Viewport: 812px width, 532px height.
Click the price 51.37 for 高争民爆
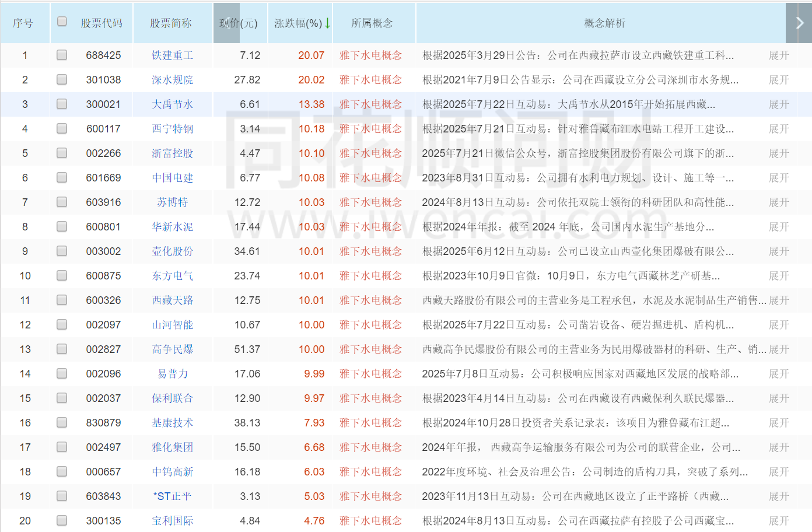247,349
